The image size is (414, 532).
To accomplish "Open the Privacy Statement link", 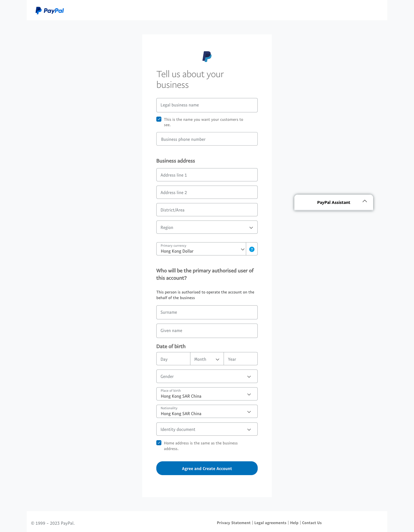I will (x=233, y=523).
